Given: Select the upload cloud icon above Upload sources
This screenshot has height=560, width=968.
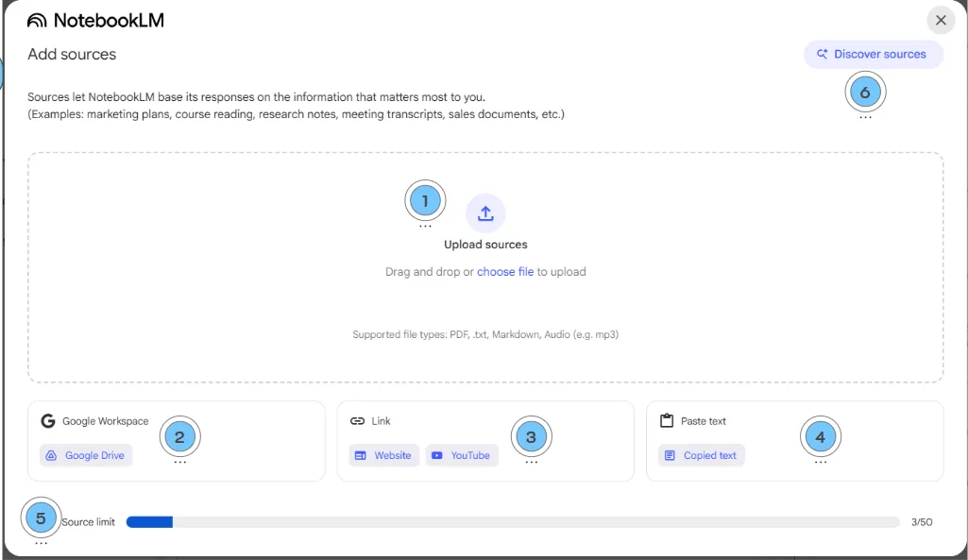Looking at the screenshot, I should point(485,213).
